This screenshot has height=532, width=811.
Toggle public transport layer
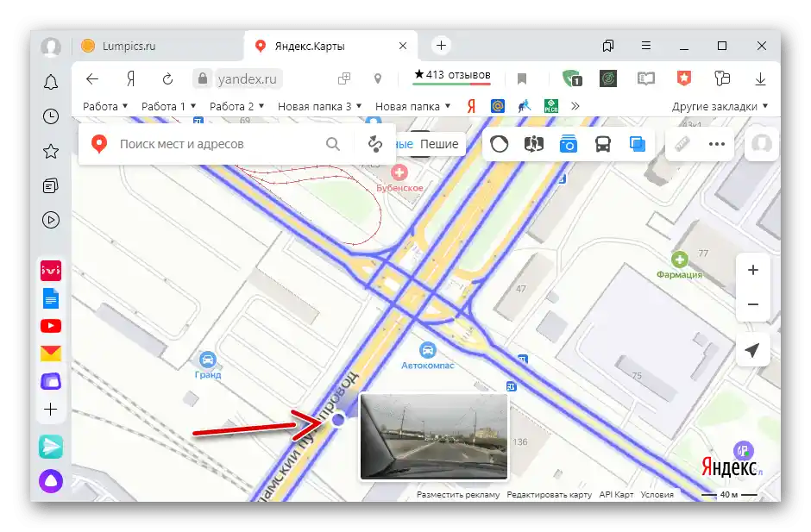[603, 144]
